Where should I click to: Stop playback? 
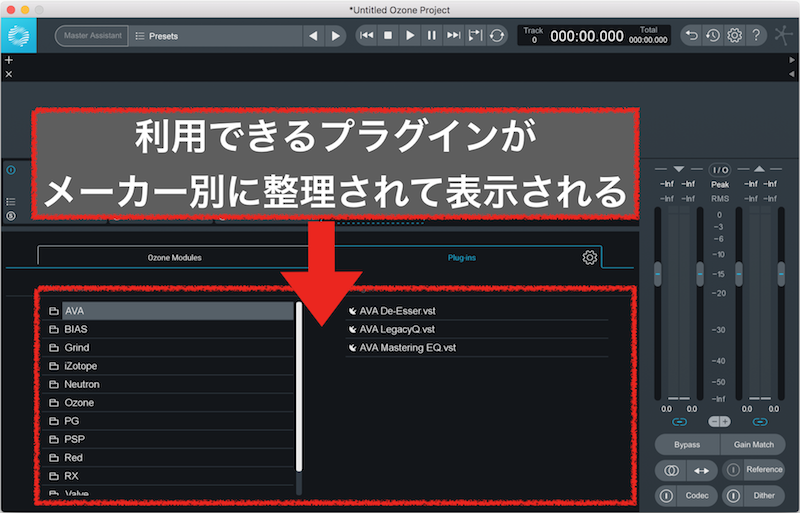coord(388,35)
